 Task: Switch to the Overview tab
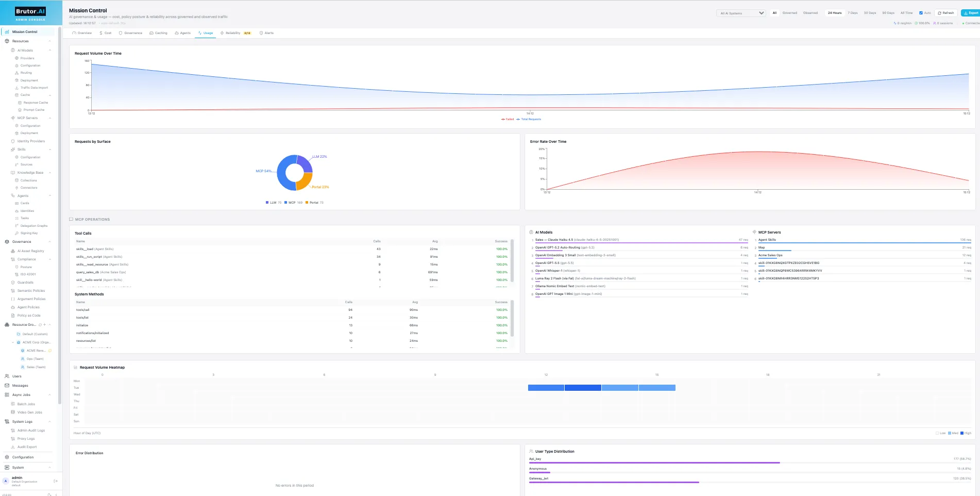(82, 33)
